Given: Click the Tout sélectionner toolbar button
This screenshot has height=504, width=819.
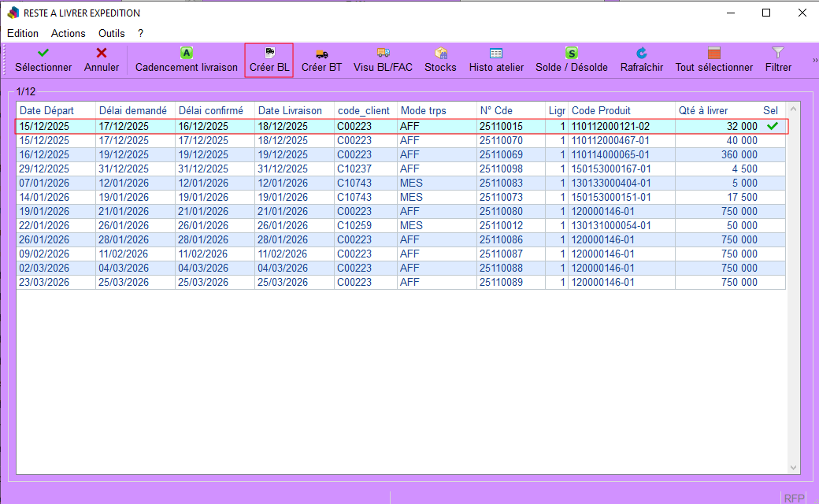Looking at the screenshot, I should (714, 54).
